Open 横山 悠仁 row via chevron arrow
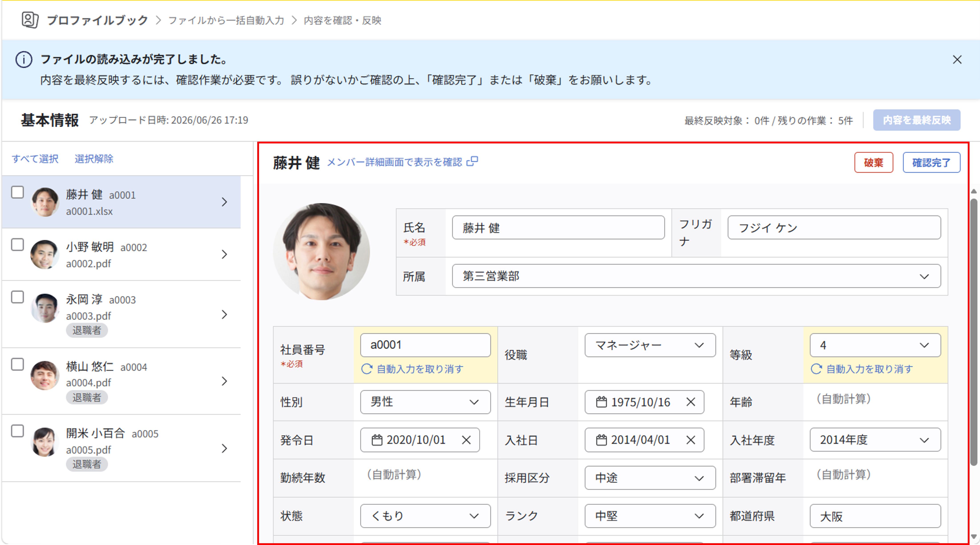 tap(225, 381)
